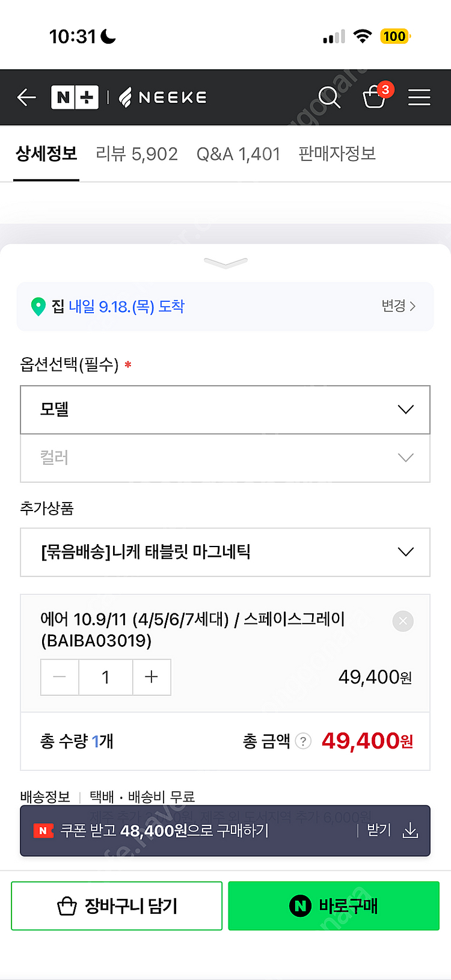
Task: Collapse the option sheet using top handle
Action: tap(226, 263)
